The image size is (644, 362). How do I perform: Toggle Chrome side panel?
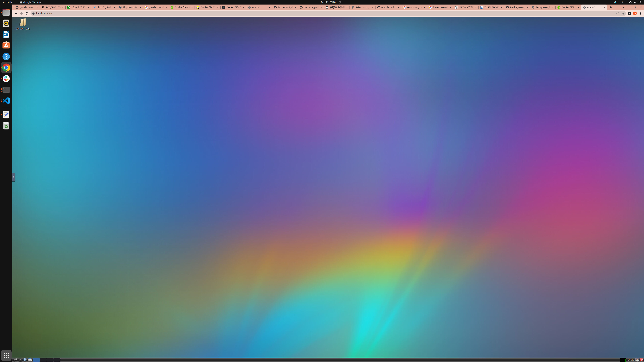click(630, 13)
